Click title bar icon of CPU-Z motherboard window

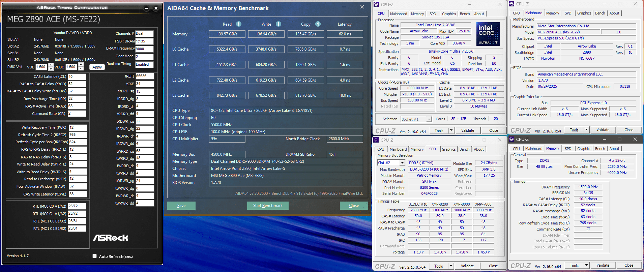click(x=511, y=4)
